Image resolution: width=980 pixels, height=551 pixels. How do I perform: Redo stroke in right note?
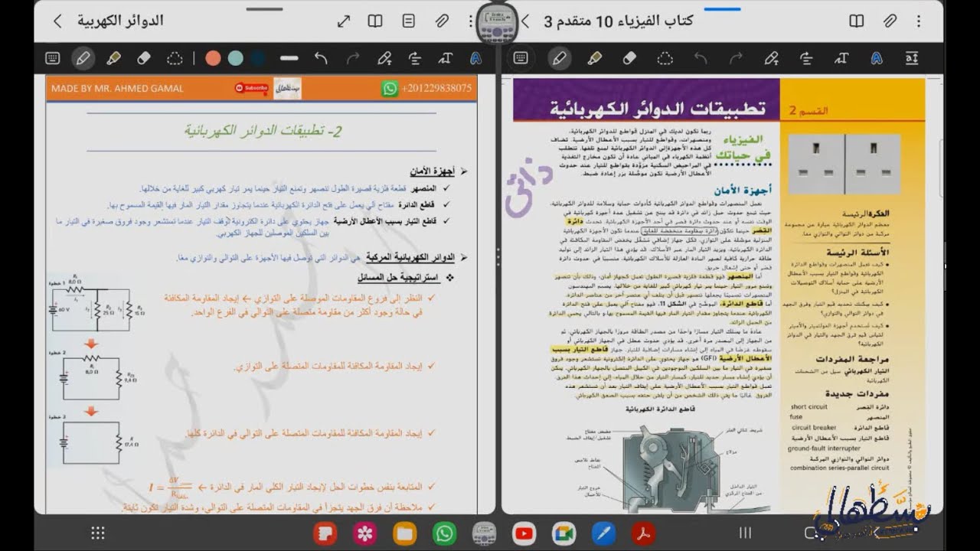pyautogui.click(x=737, y=58)
